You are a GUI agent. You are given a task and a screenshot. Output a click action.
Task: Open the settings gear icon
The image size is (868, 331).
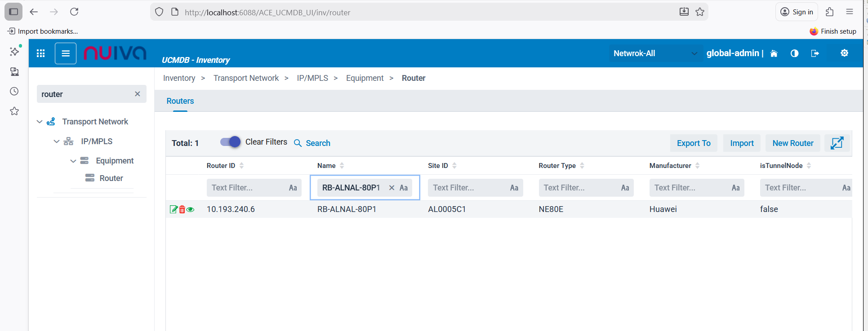tap(844, 53)
